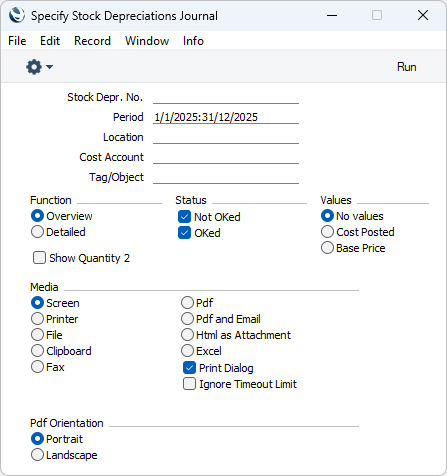Click the HansaWorld app logo icon
The height and width of the screenshot is (476, 447).
(17, 15)
